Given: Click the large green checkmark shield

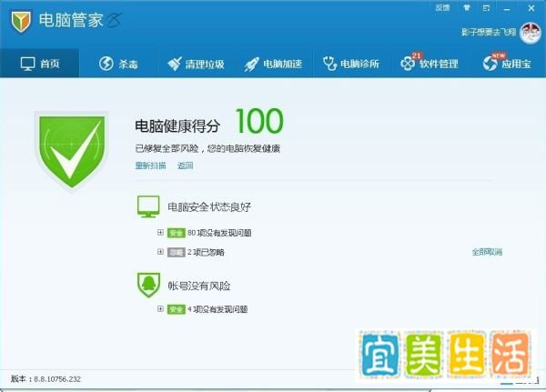Looking at the screenshot, I should (x=72, y=152).
